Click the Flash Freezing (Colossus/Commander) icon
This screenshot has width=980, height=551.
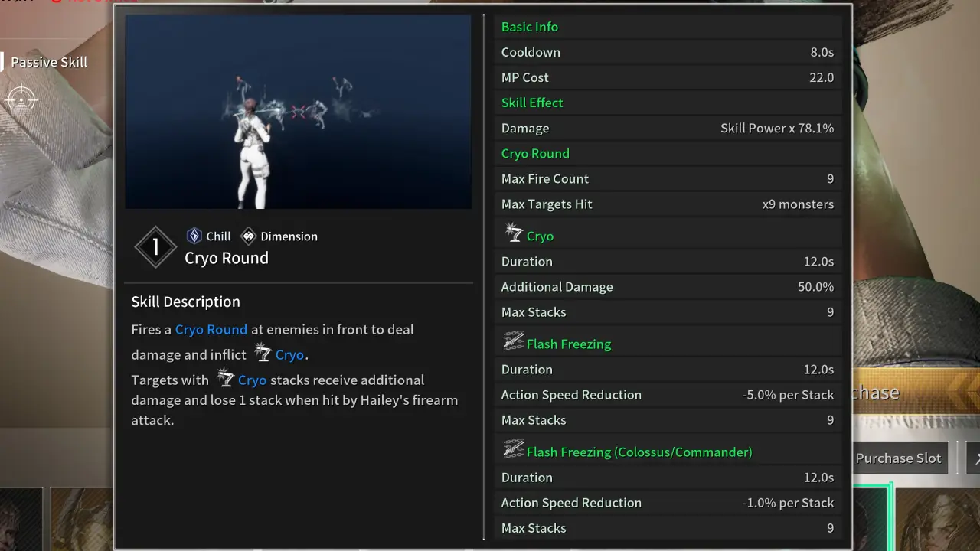coord(514,450)
